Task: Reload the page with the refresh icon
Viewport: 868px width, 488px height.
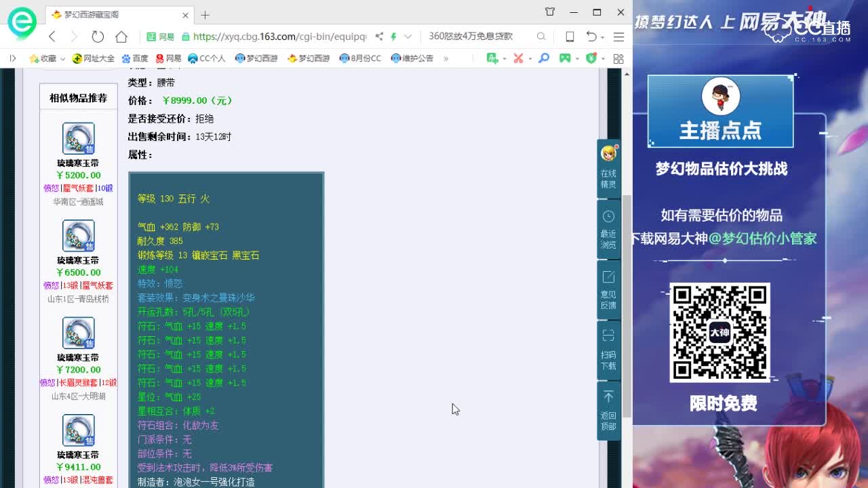Action: click(98, 36)
